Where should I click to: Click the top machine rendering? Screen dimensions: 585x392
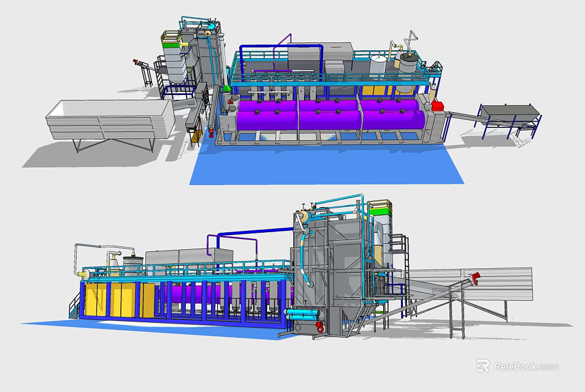281,100
